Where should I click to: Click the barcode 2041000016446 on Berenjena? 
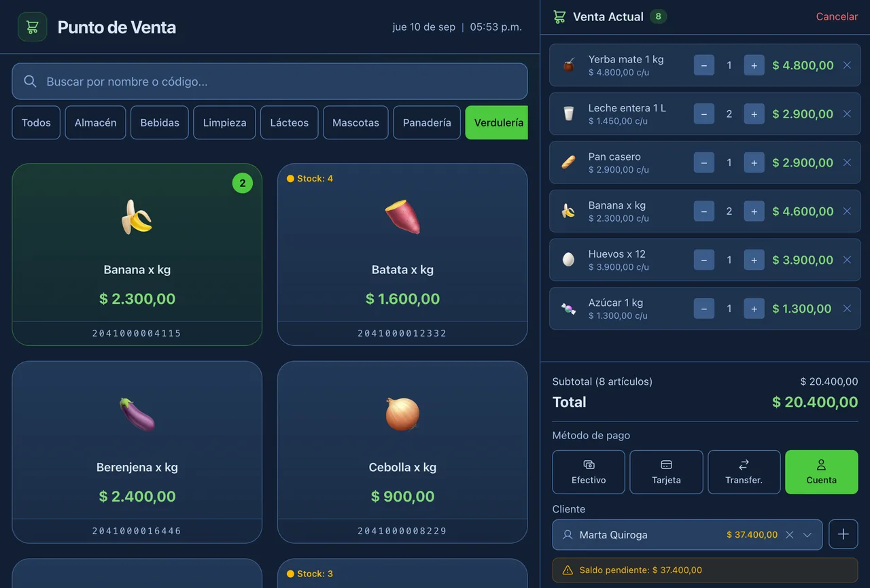click(137, 531)
